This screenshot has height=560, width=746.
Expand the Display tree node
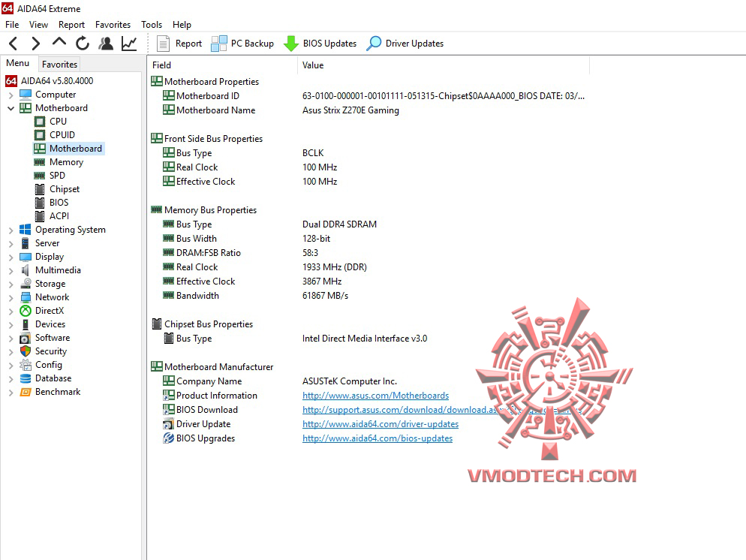pos(11,257)
